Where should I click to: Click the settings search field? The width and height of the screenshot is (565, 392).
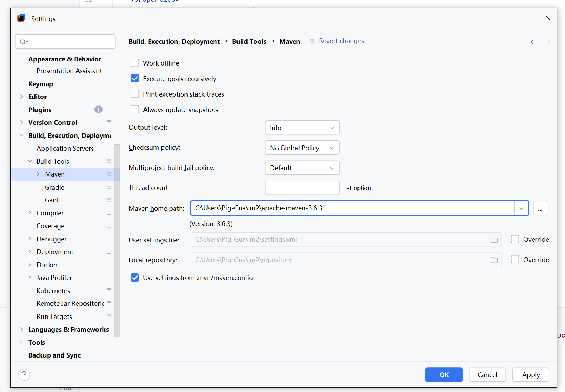(65, 42)
